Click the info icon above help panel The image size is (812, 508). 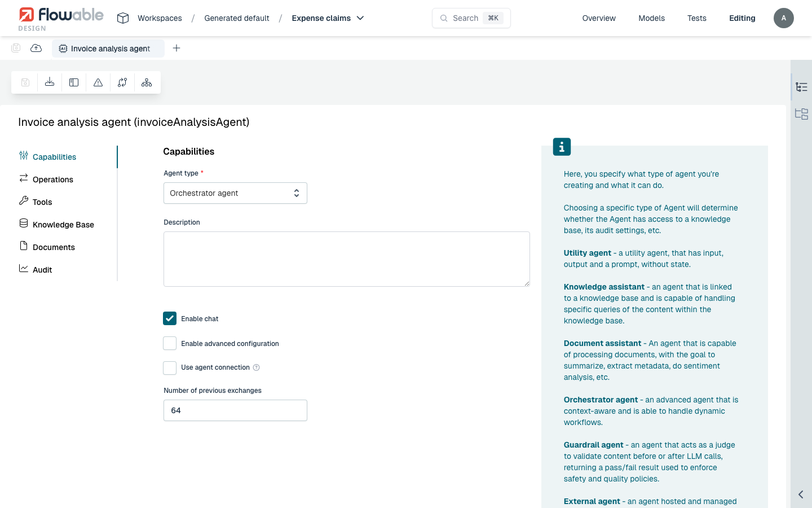click(x=562, y=147)
